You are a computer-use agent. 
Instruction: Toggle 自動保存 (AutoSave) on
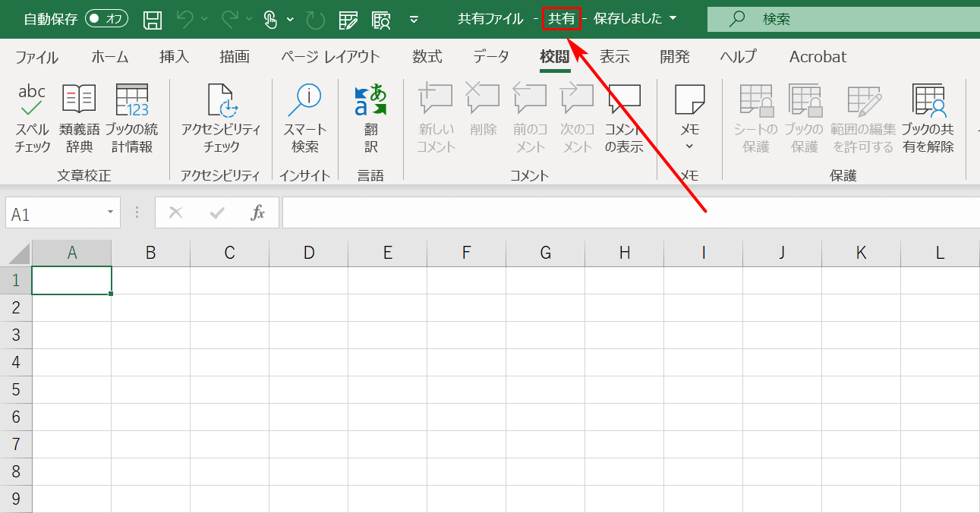[x=106, y=19]
